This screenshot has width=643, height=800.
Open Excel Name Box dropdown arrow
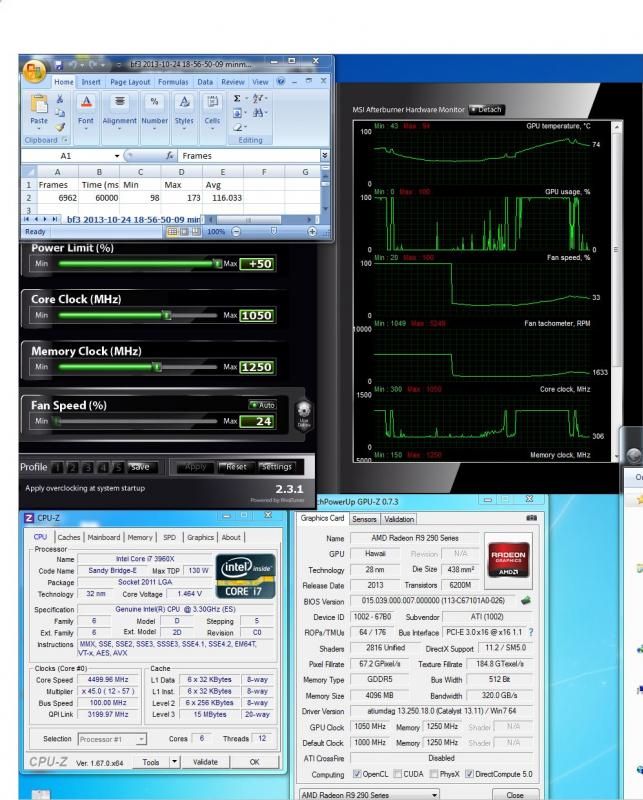(117, 156)
